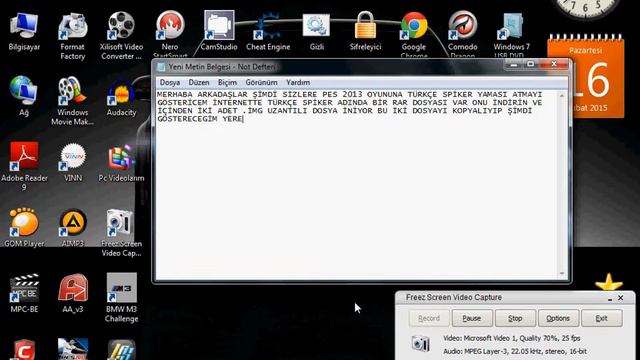Image resolution: width=640 pixels, height=360 pixels.
Task: Select the Format Factory shortcut
Action: click(73, 26)
